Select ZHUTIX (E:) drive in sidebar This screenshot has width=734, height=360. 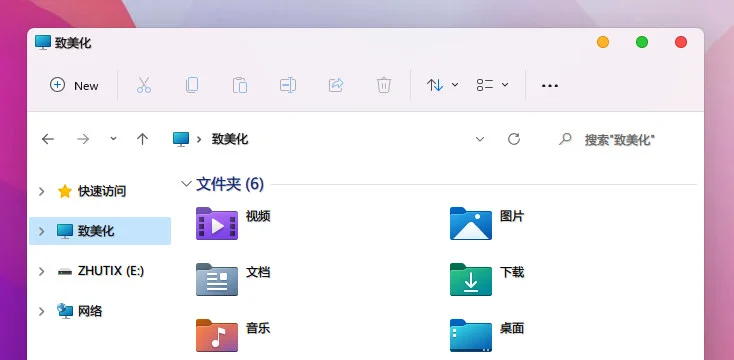click(x=111, y=271)
